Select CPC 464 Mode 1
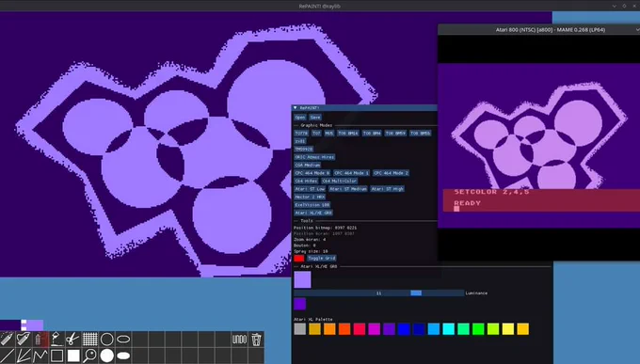The height and width of the screenshot is (364, 640). pos(351,173)
